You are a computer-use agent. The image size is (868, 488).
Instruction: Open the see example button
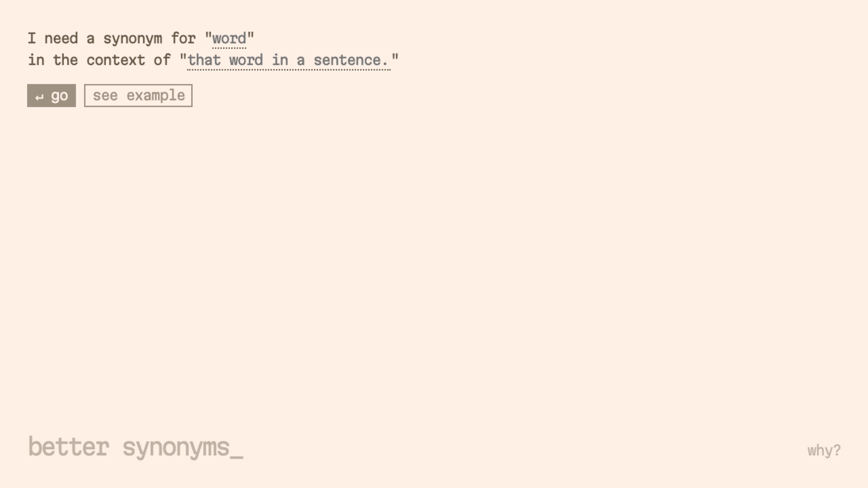[139, 96]
